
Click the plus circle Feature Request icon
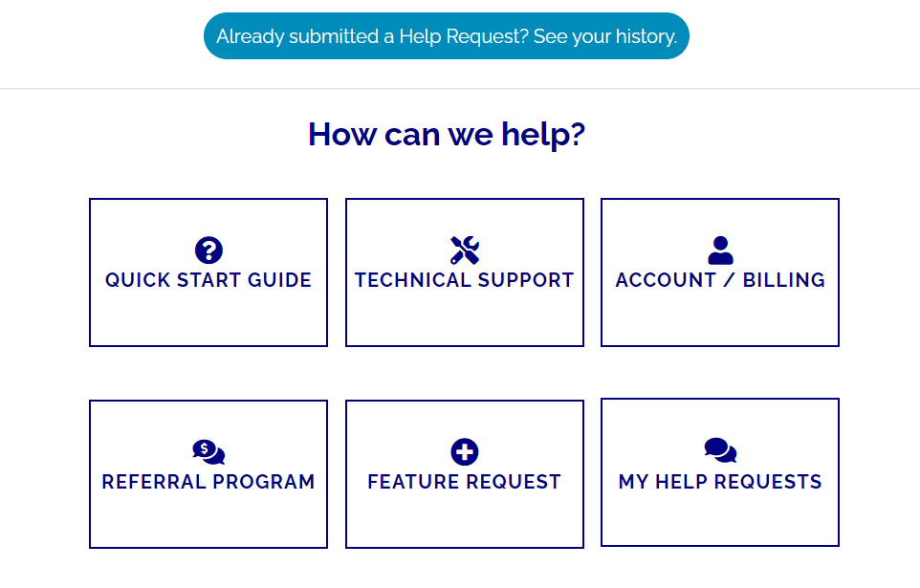tap(465, 452)
